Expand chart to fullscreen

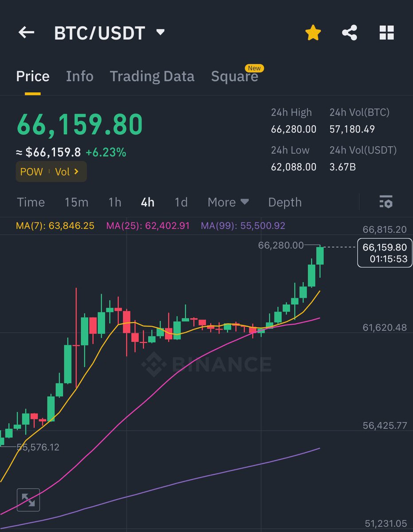pos(28,500)
